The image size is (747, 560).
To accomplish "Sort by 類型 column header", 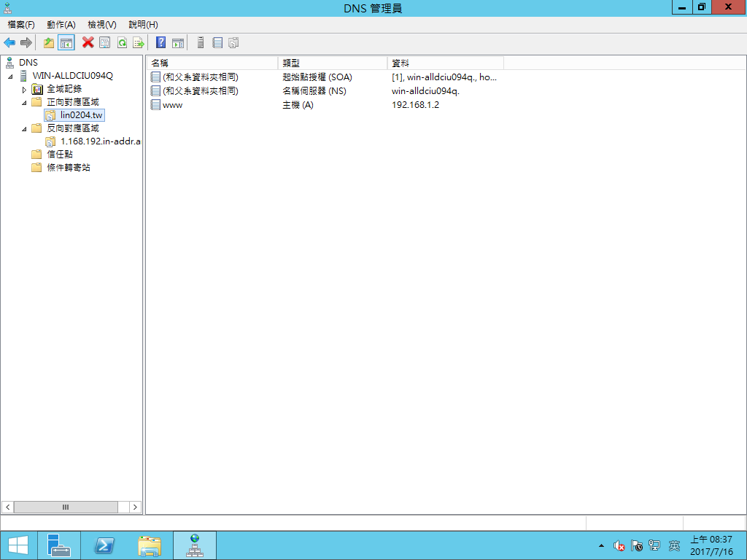I will (333, 63).
